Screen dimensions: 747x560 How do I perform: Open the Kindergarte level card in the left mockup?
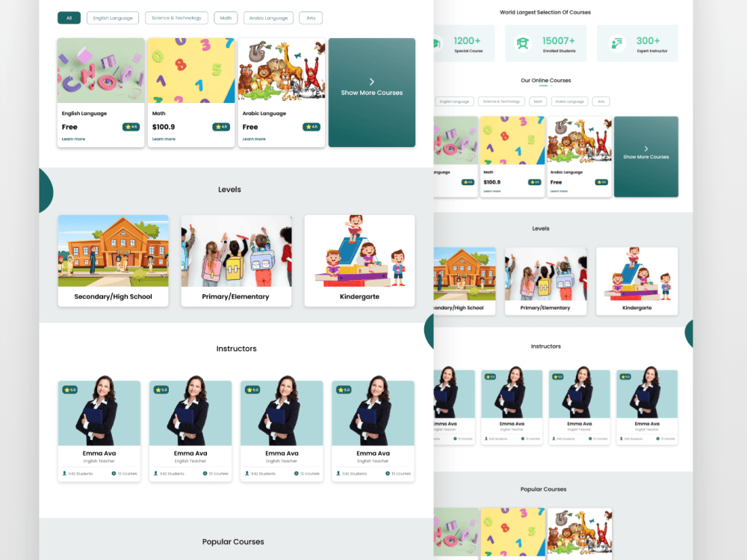coord(360,261)
